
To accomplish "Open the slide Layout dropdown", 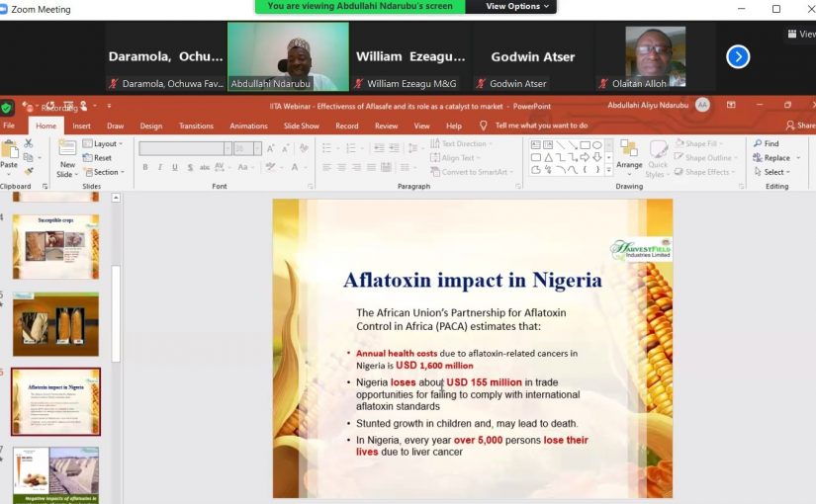I will point(103,143).
